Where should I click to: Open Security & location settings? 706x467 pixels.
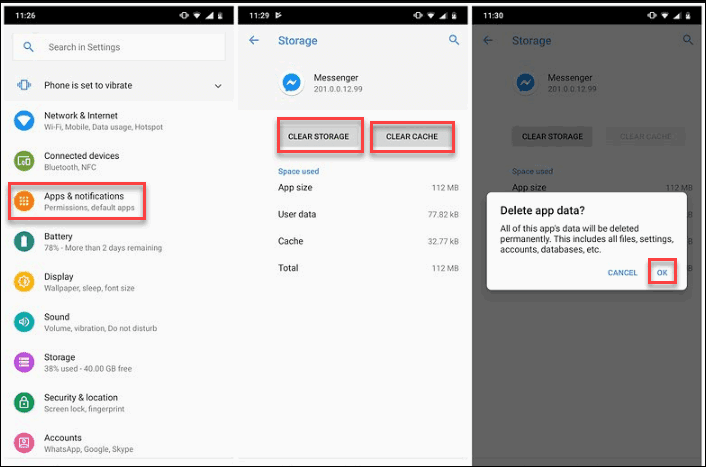tap(119, 402)
